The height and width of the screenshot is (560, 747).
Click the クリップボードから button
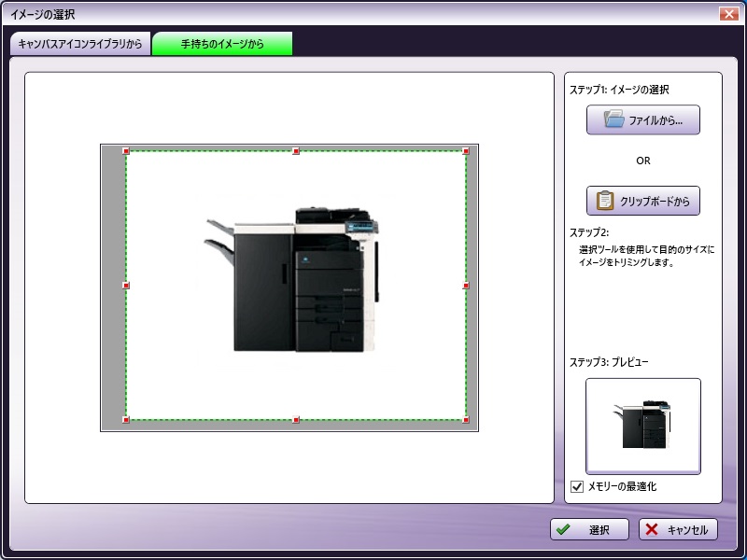642,201
